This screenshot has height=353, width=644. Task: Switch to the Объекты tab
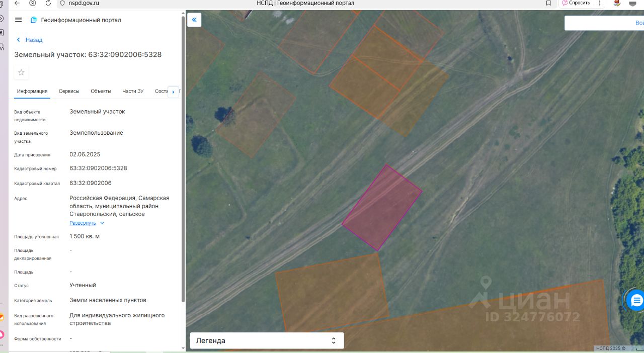point(101,91)
